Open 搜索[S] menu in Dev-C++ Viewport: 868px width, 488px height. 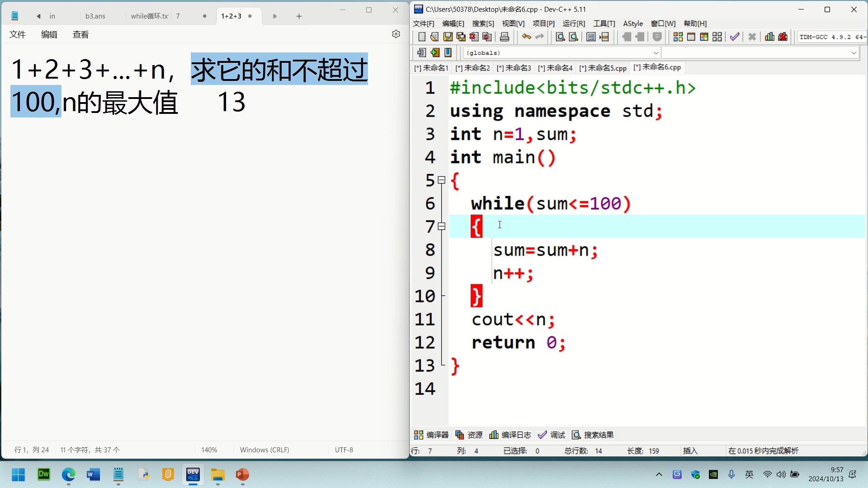[x=483, y=23]
